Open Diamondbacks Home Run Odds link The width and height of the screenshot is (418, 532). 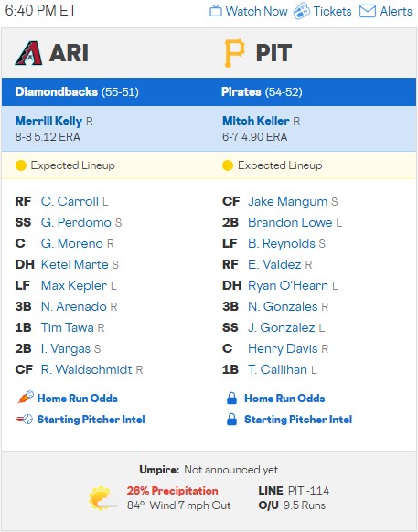78,398
